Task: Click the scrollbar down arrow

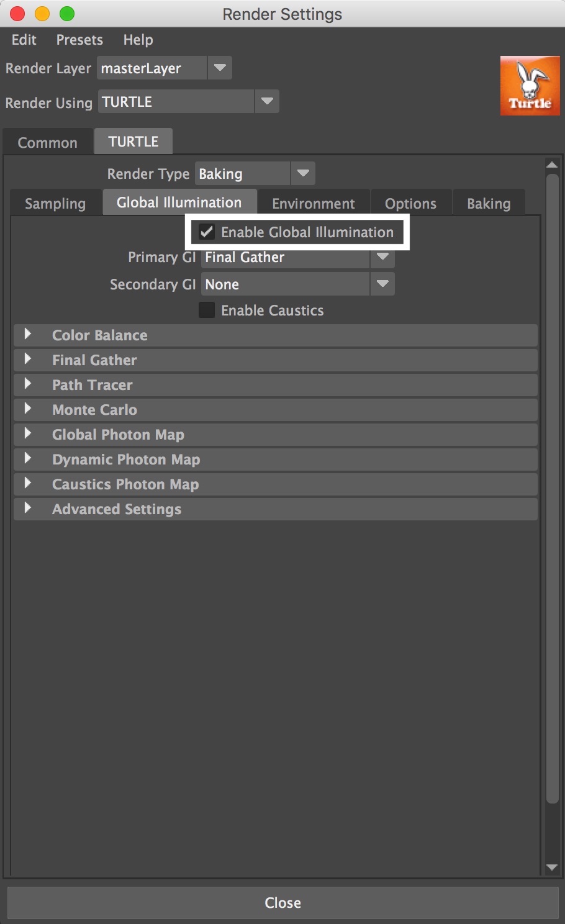Action: tap(552, 867)
